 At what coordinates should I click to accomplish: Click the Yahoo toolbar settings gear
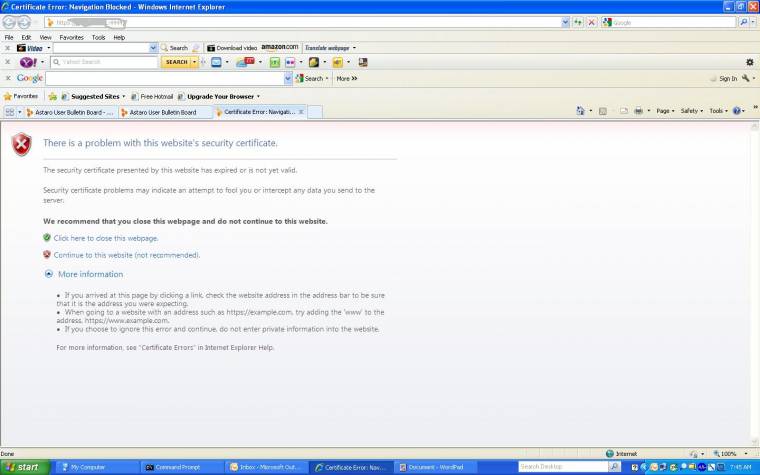(749, 62)
